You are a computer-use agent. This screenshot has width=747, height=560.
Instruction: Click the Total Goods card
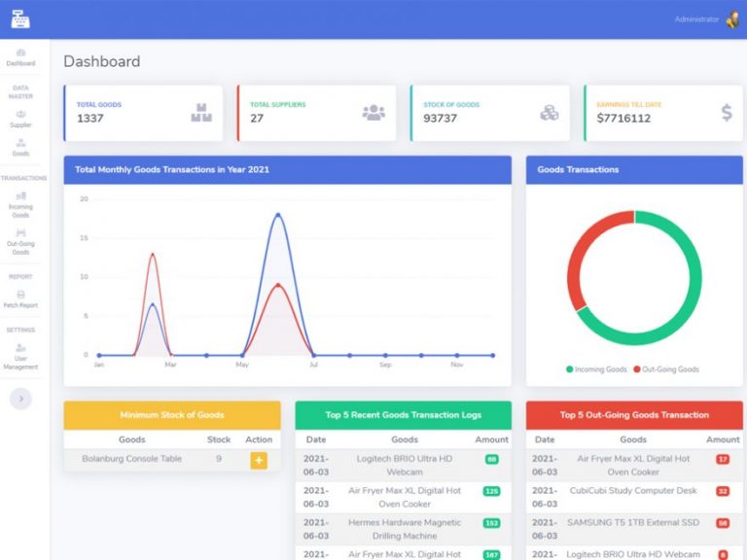tap(143, 113)
